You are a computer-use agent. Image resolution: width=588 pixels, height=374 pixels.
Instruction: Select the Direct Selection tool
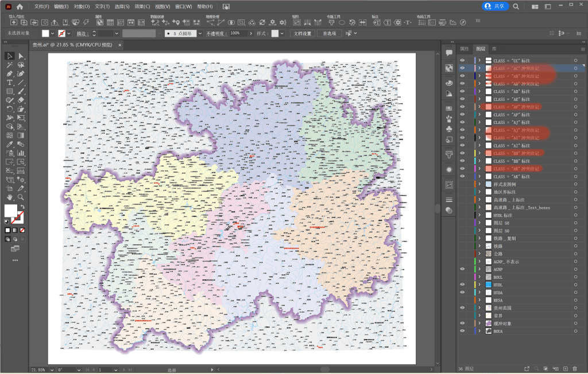point(21,56)
